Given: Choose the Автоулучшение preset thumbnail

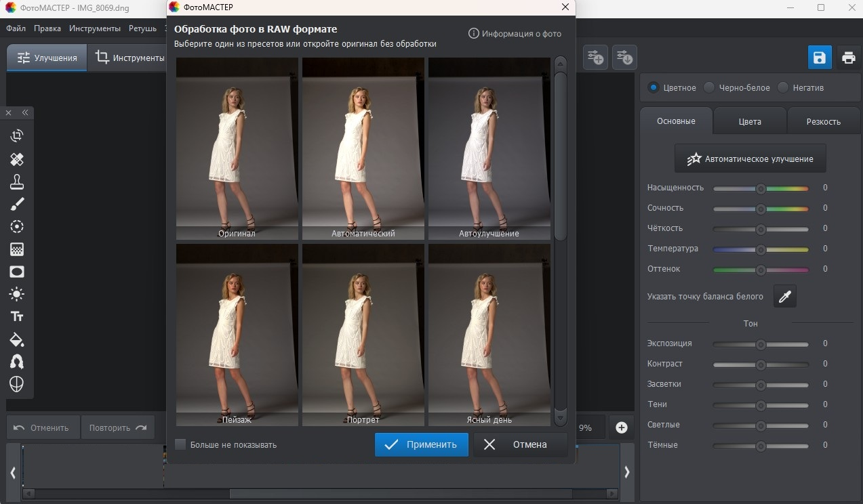Looking at the screenshot, I should tap(489, 148).
